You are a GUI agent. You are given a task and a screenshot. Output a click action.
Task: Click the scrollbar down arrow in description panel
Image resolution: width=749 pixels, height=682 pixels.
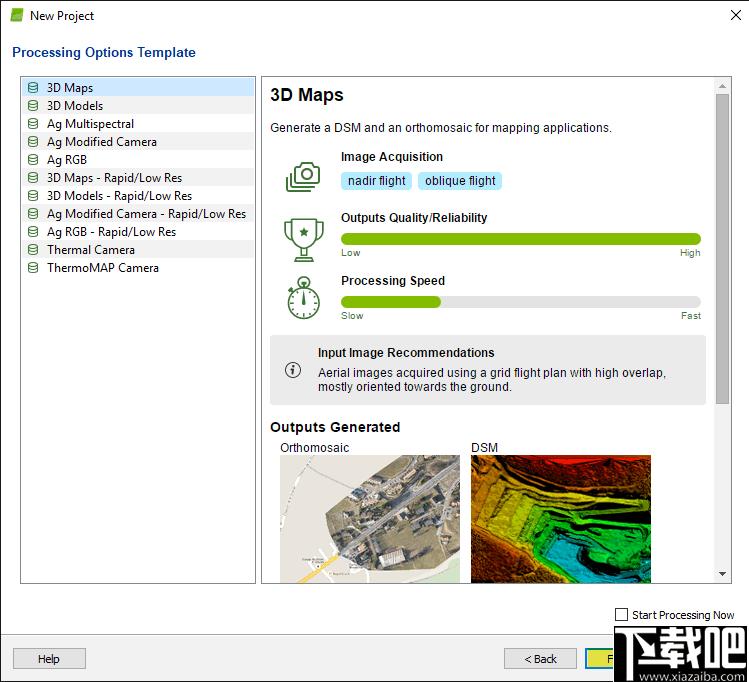point(722,574)
